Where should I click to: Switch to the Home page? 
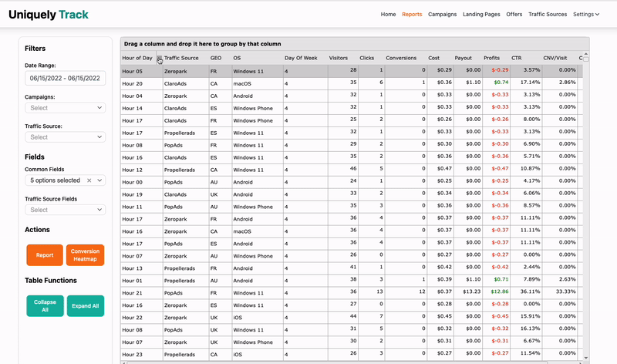388,14
